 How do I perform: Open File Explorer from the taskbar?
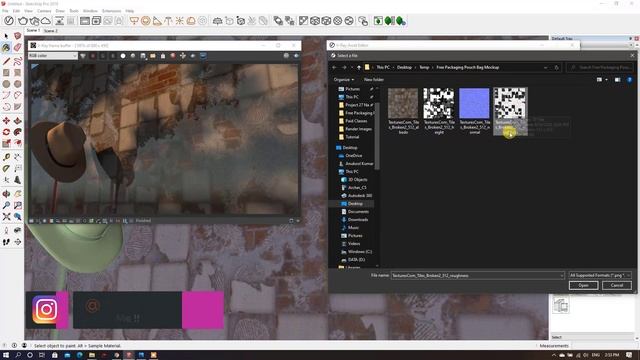(x=91, y=355)
